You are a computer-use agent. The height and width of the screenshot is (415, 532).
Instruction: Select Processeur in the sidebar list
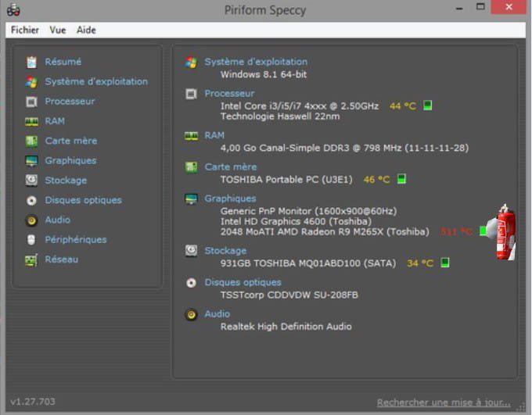point(70,101)
